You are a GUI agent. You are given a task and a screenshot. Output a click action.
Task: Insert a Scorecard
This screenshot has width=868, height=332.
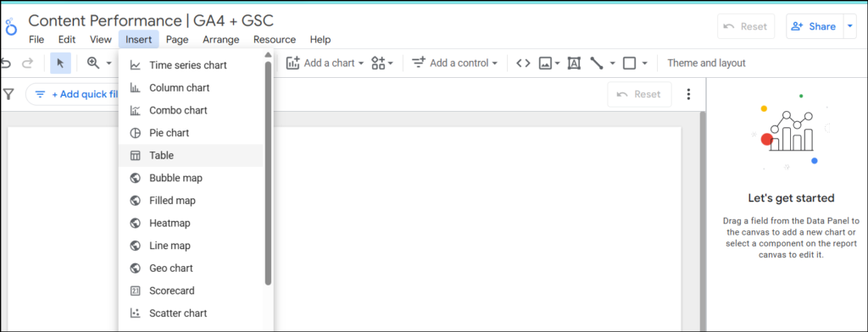[191, 290]
